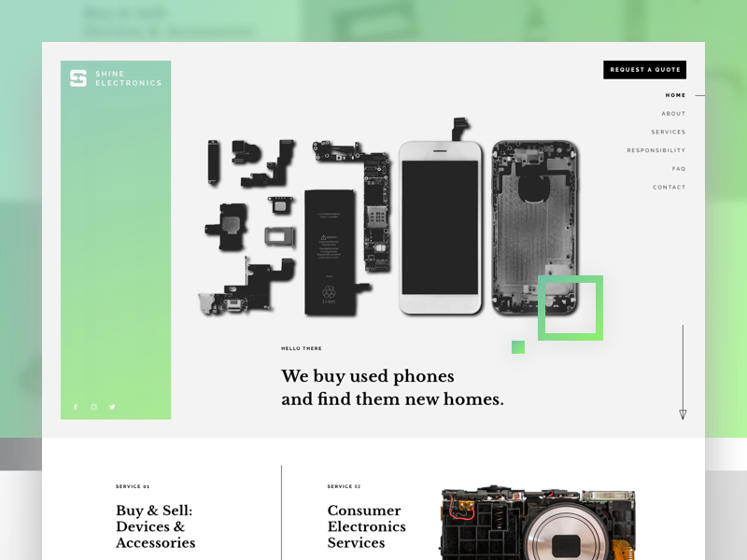Click the Request a Quote button
The width and height of the screenshot is (747, 560).
[644, 69]
